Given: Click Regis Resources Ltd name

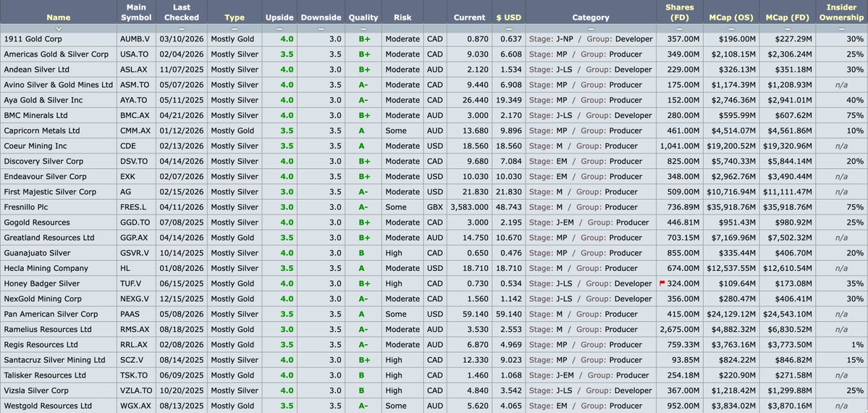Looking at the screenshot, I should tap(41, 344).
